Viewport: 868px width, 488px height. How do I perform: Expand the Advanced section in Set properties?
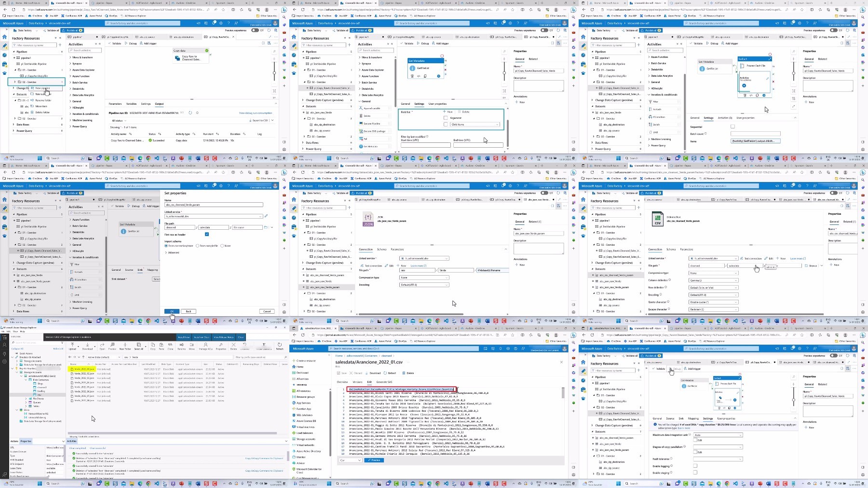click(172, 252)
